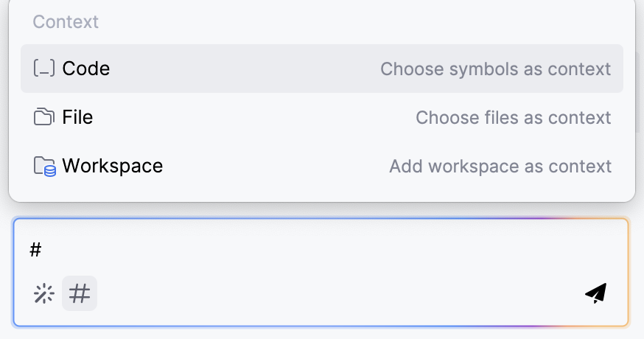This screenshot has width=644, height=339.
Task: Open the magic wand prompt actions
Action: click(44, 294)
